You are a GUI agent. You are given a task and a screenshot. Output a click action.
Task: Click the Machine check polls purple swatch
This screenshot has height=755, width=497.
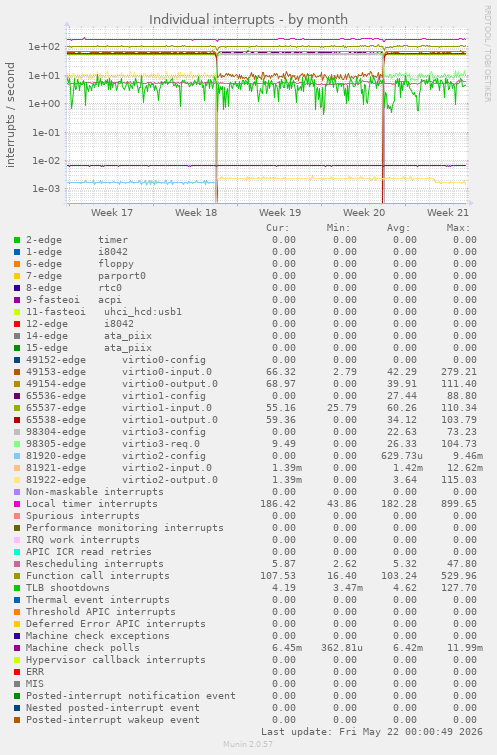pyautogui.click(x=17, y=648)
